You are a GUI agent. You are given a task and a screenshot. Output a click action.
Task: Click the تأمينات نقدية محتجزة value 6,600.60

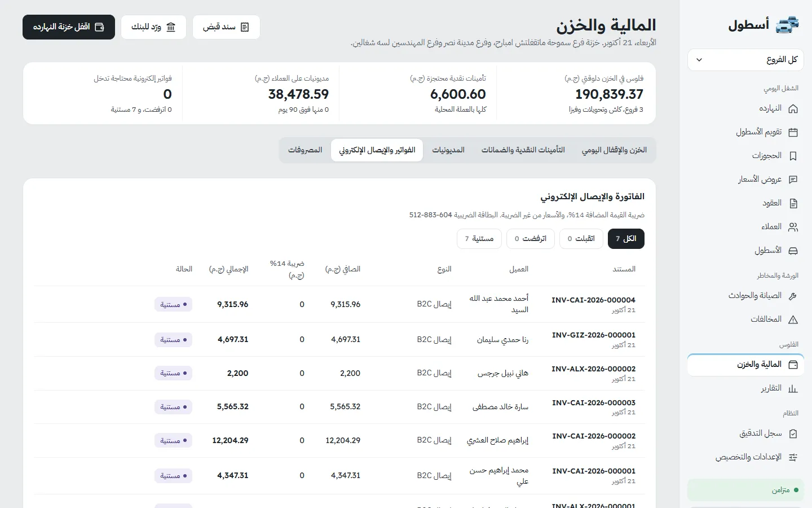coord(458,94)
